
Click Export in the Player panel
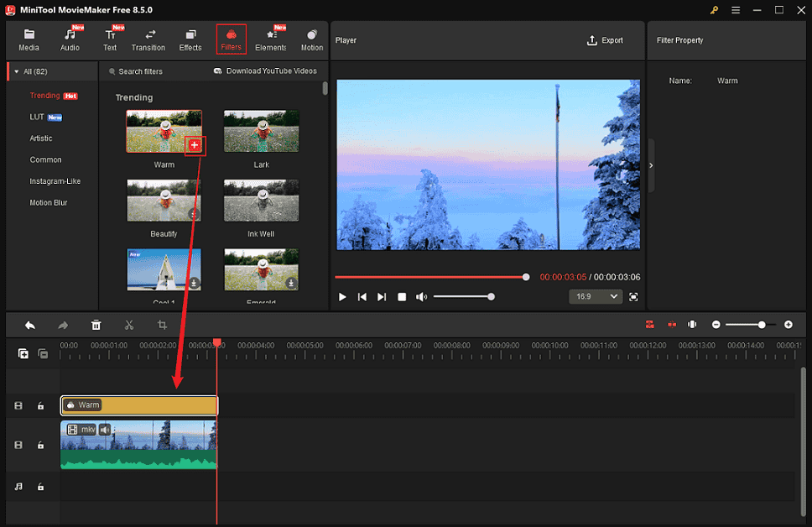click(x=605, y=39)
